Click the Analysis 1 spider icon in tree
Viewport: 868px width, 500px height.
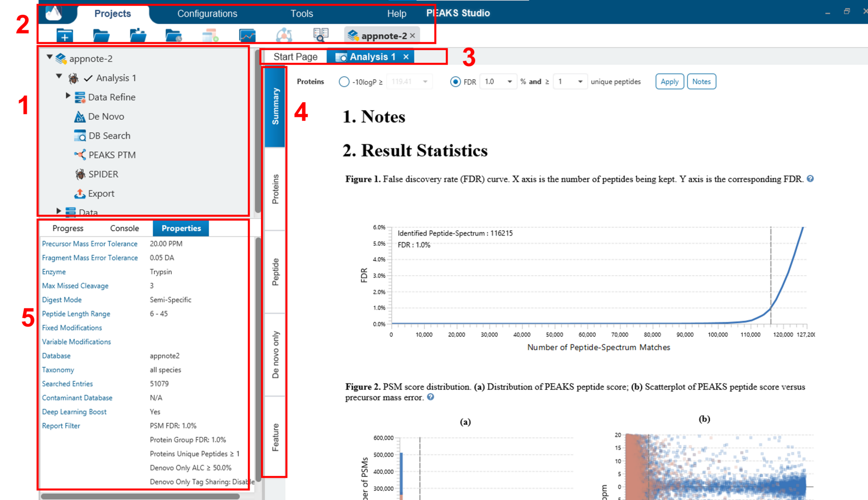point(73,78)
